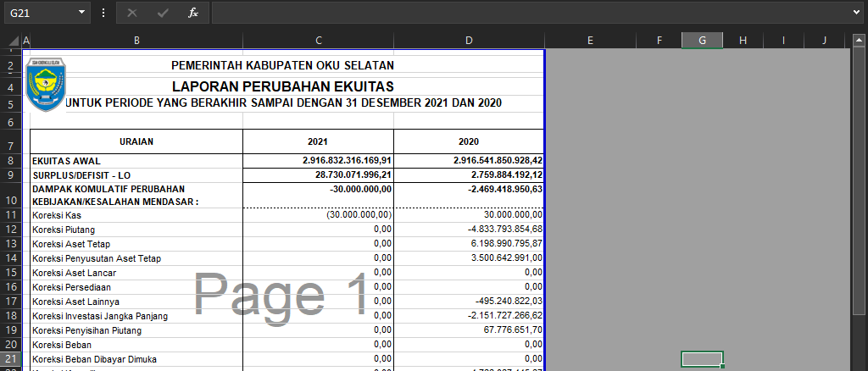The image size is (868, 371).
Task: Click the LAPORAN PERUBAHAN EKUITAS title cell
Action: coord(282,86)
